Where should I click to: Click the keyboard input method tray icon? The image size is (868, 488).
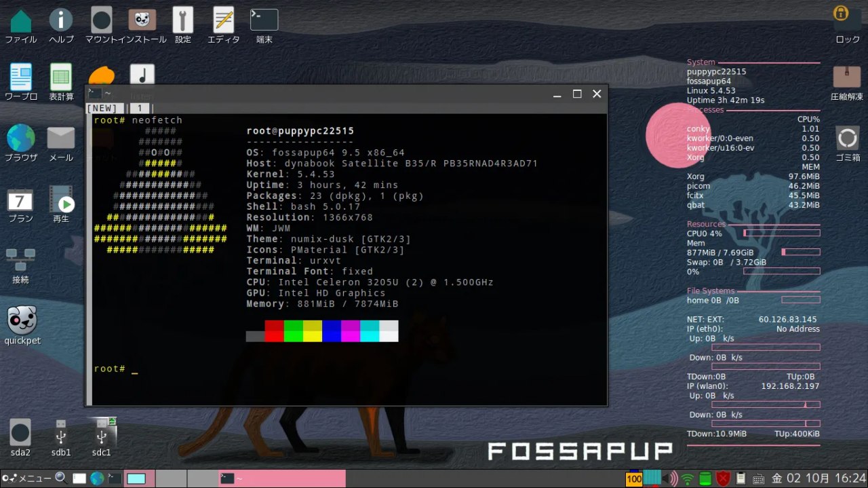[759, 478]
